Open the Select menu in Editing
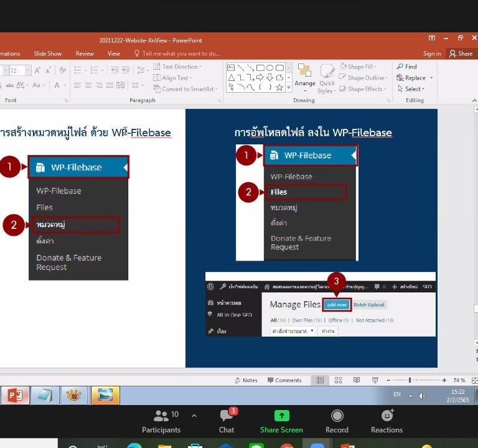This screenshot has width=478, height=448. 411,89
